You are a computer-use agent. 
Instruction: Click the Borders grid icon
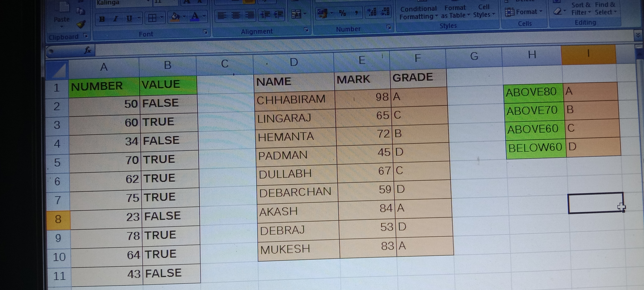(152, 18)
